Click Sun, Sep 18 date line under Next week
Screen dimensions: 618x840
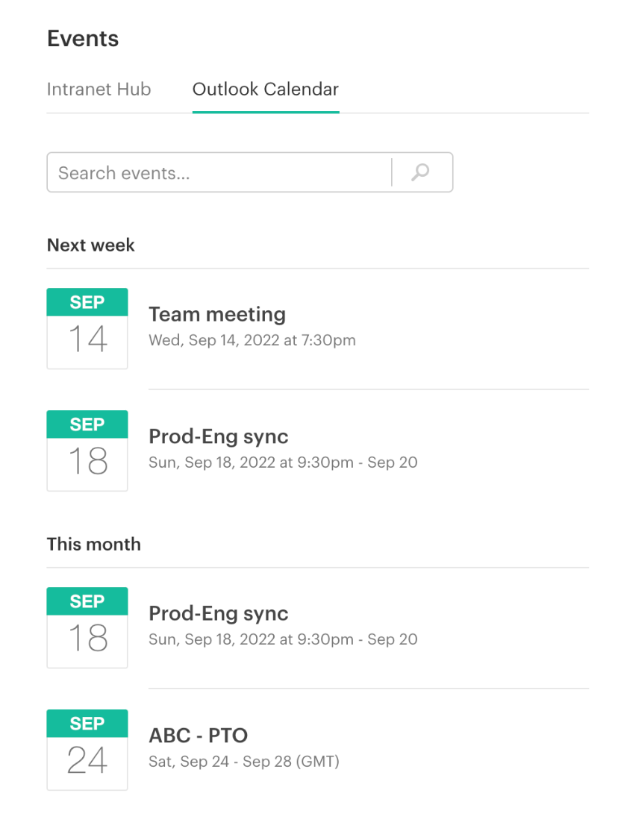[x=283, y=463]
